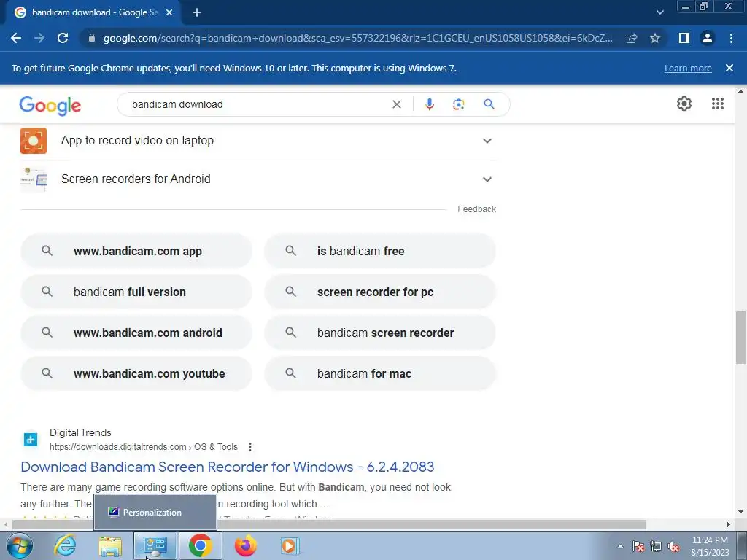Go to Google homepage via logo

pos(50,105)
